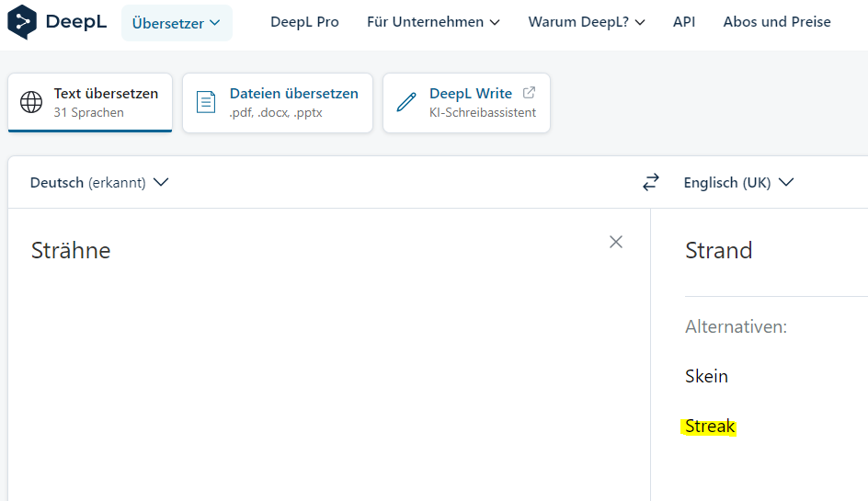Image resolution: width=868 pixels, height=501 pixels.
Task: Click the translated word Strand
Action: point(719,250)
